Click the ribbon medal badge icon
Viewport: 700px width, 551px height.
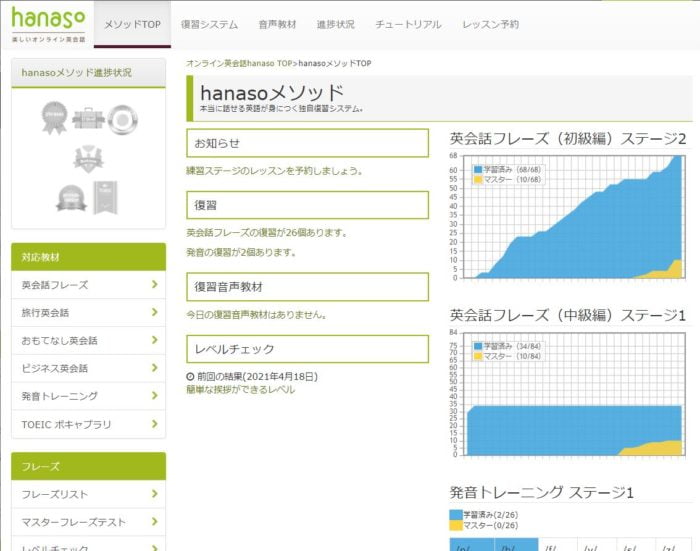click(54, 117)
